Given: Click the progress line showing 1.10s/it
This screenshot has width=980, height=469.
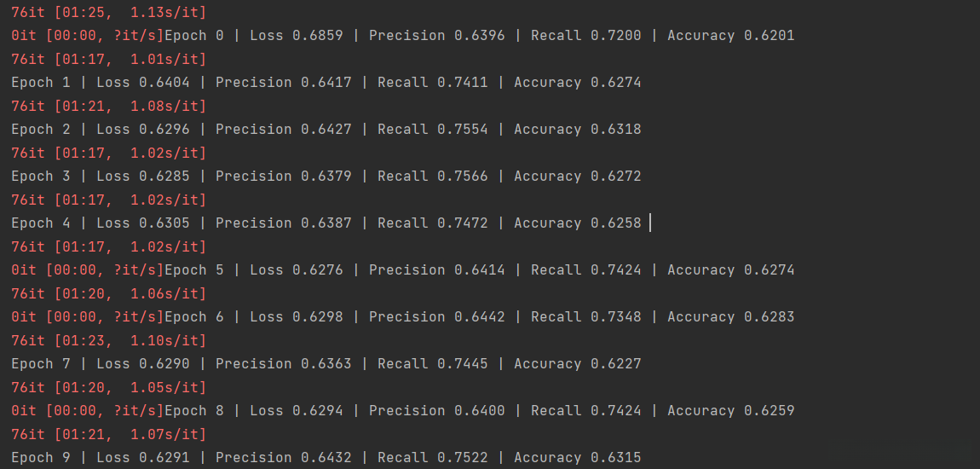Looking at the screenshot, I should click(108, 341).
